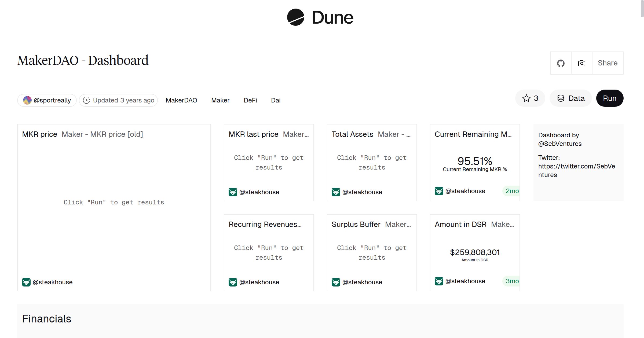Click the 3mo freshness badge on Amount in DSR
The width and height of the screenshot is (644, 338).
(x=511, y=281)
